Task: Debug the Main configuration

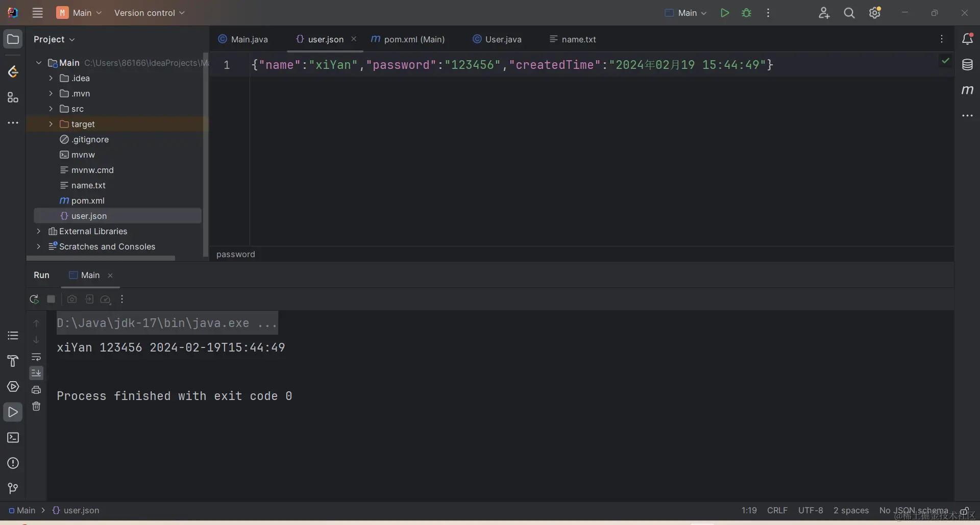Action: point(746,13)
